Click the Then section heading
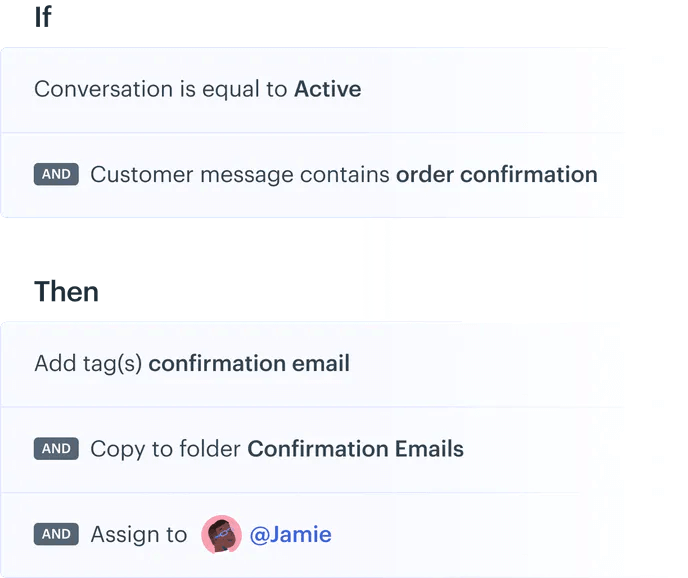Image resolution: width=688 pixels, height=578 pixels. click(x=66, y=291)
